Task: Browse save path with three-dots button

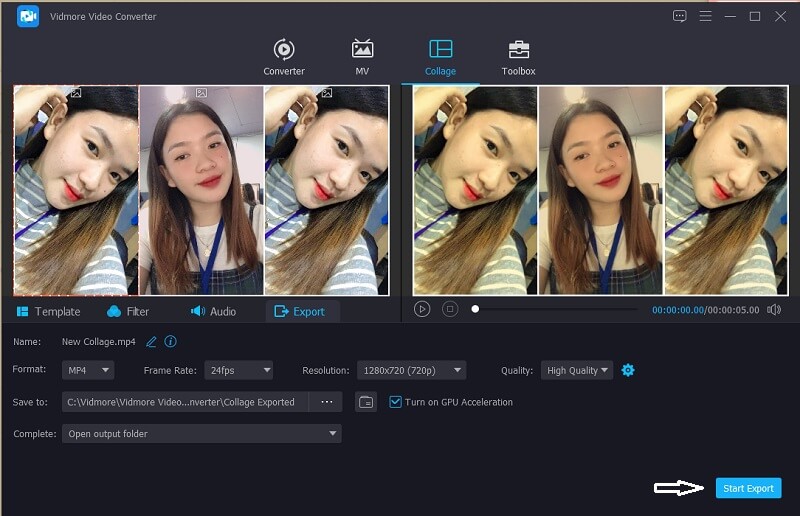Action: click(326, 402)
